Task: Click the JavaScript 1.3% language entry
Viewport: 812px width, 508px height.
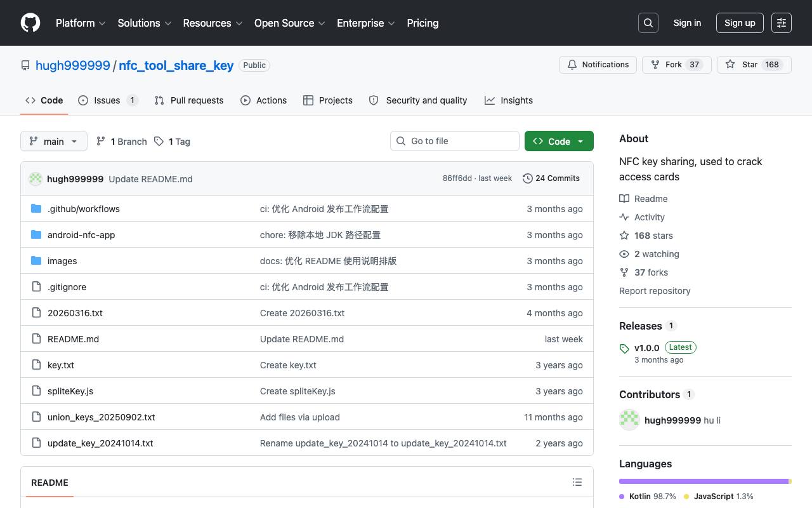Action: click(719, 497)
